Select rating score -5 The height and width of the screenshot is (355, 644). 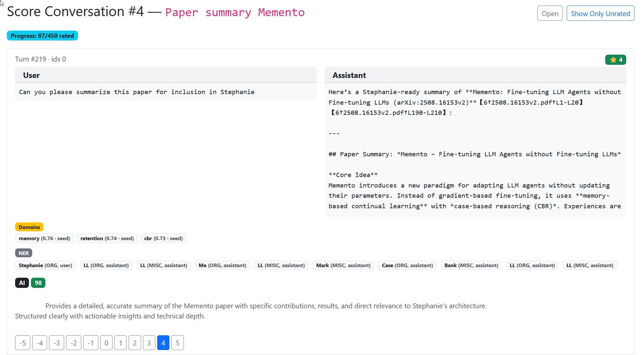tap(23, 343)
